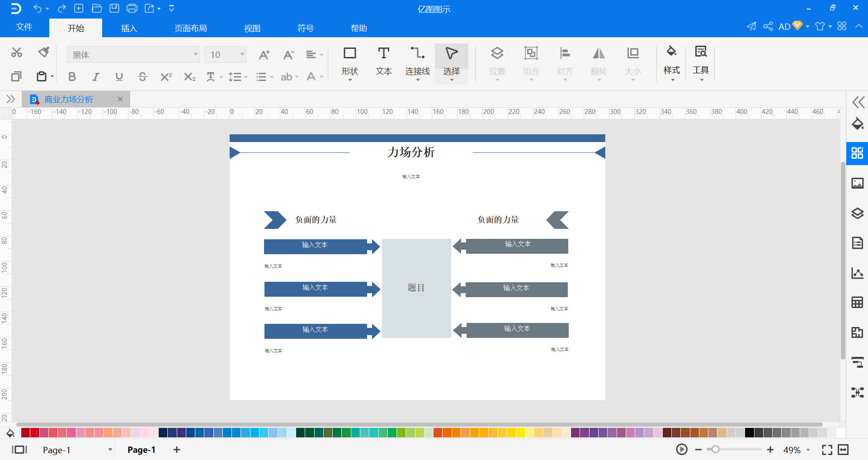Print the diagram with the printer icon
Viewport: 868px width, 460px height.
click(x=132, y=8)
